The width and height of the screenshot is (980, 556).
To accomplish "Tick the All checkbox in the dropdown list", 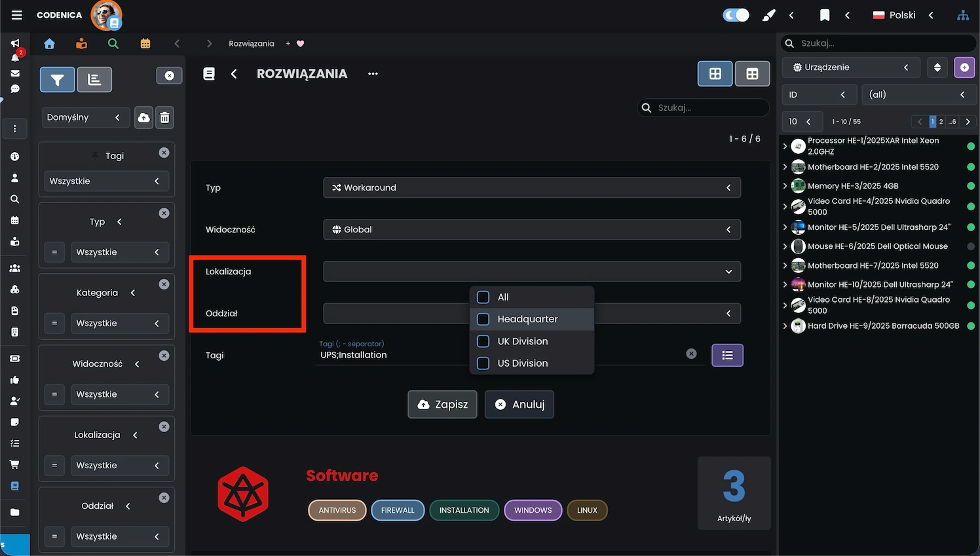I will click(x=483, y=297).
